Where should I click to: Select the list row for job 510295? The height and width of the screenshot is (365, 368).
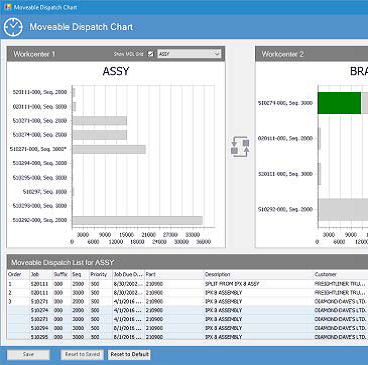pos(188,337)
